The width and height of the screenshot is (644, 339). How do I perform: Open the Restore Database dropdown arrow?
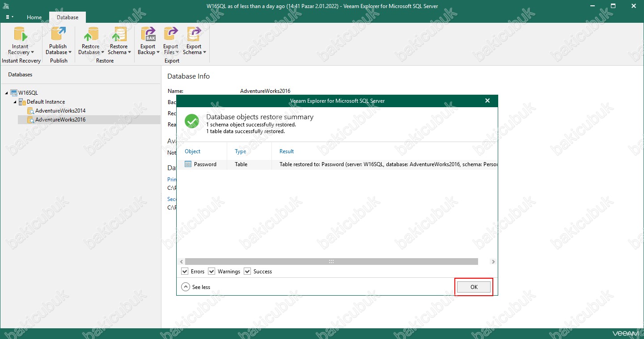pyautogui.click(x=102, y=53)
